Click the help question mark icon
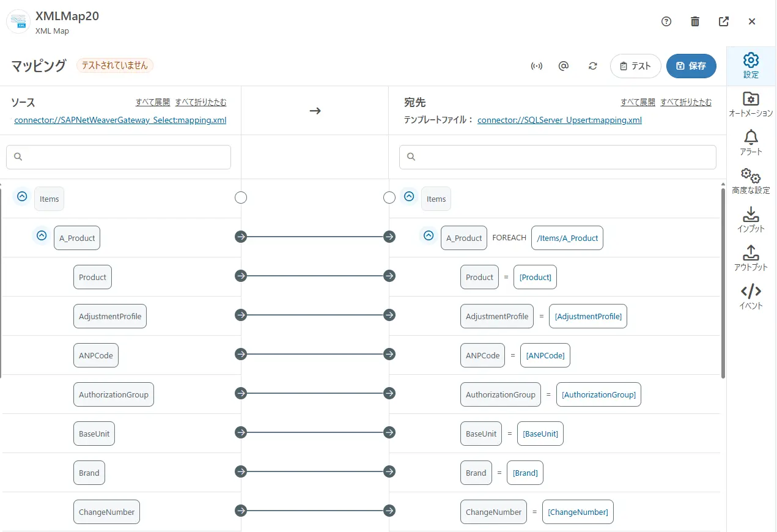Image resolution: width=777 pixels, height=532 pixels. 666,21
